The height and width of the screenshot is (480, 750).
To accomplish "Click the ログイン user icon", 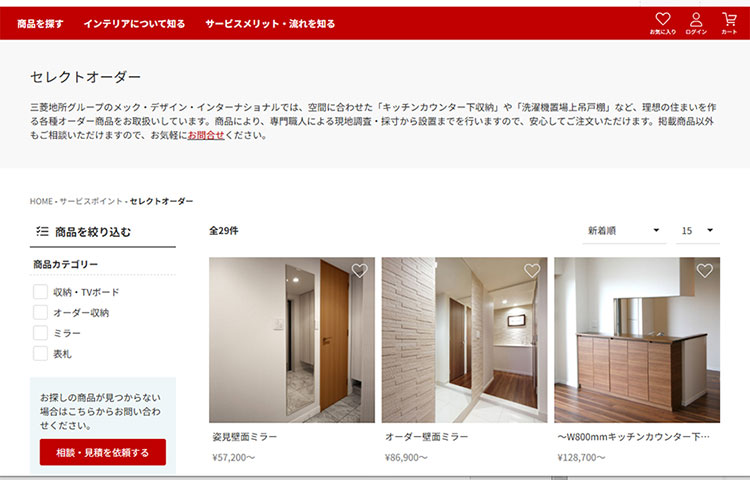I will pyautogui.click(x=696, y=22).
